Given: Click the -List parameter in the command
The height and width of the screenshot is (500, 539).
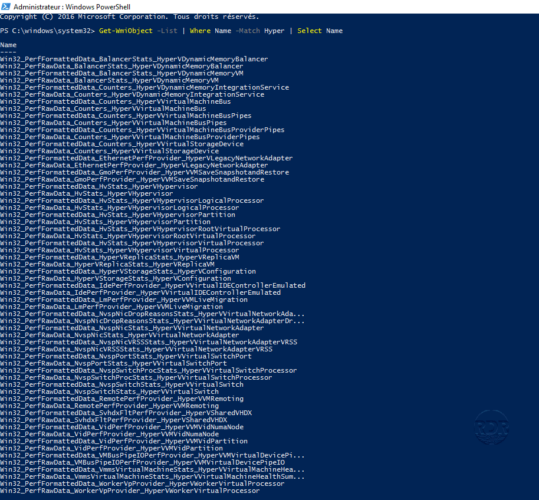Looking at the screenshot, I should tap(167, 31).
